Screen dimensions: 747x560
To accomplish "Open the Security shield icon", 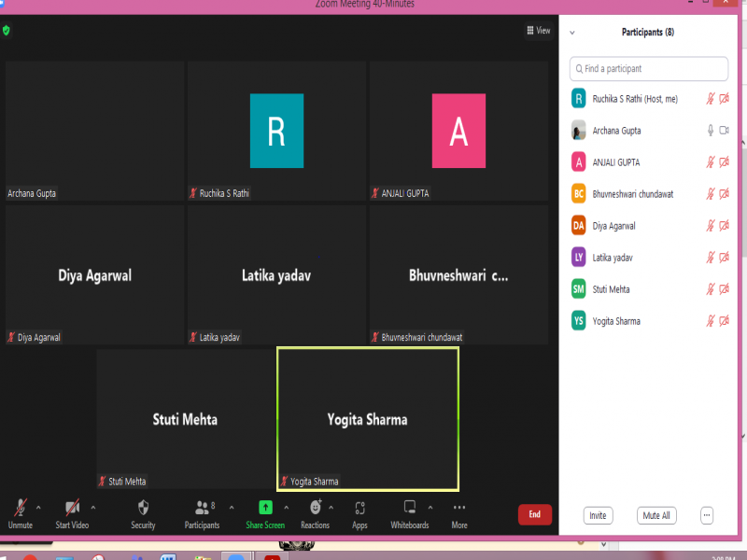I will 143,509.
